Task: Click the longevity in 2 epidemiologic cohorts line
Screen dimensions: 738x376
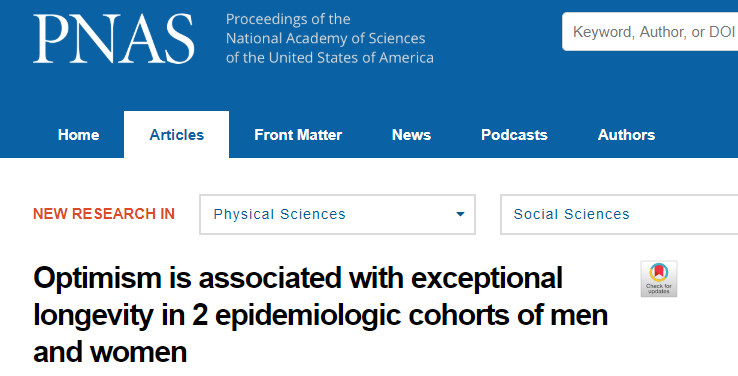Action: pos(320,315)
